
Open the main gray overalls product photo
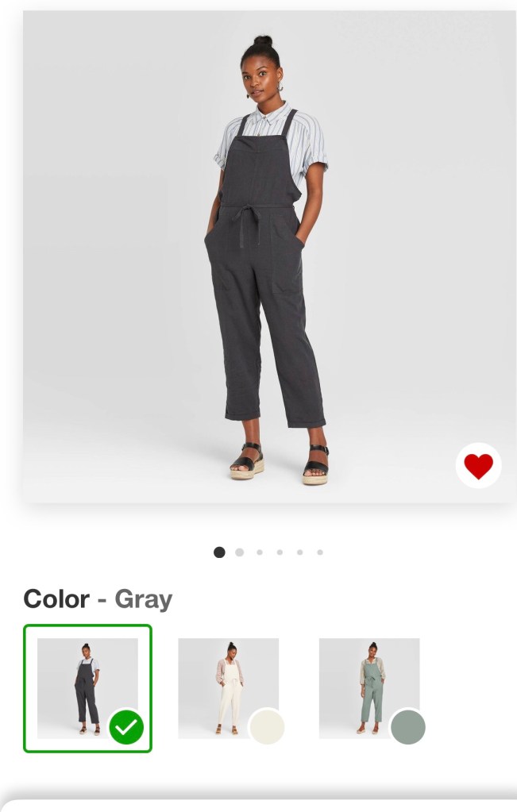(x=269, y=256)
